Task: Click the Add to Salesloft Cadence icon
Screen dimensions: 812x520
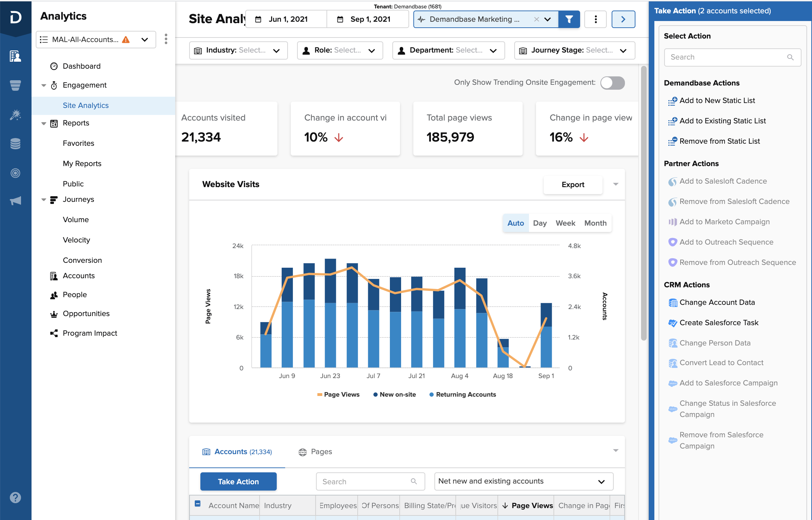Action: tap(673, 182)
